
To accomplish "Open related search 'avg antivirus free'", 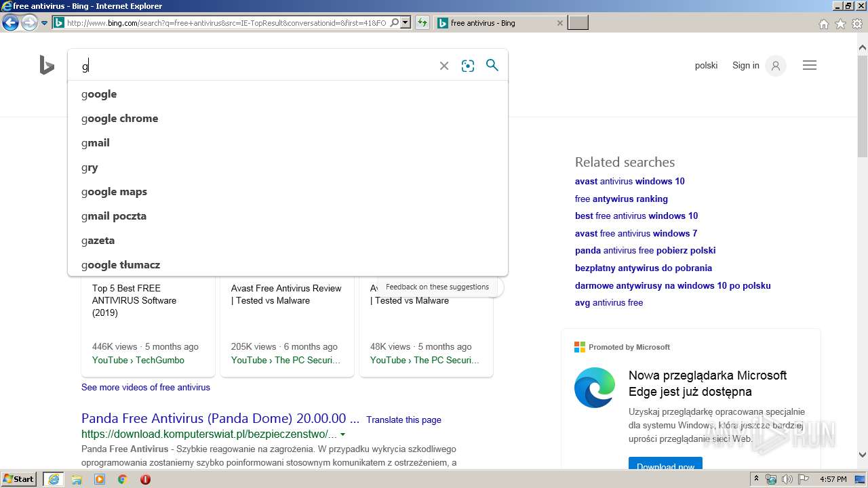I will [x=609, y=302].
